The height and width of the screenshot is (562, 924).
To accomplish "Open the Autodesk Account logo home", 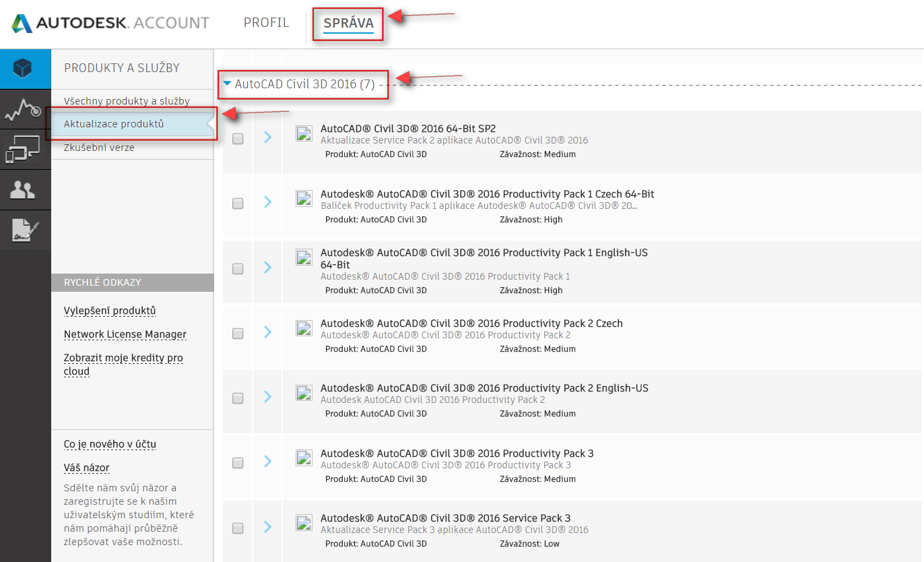I will [x=110, y=23].
